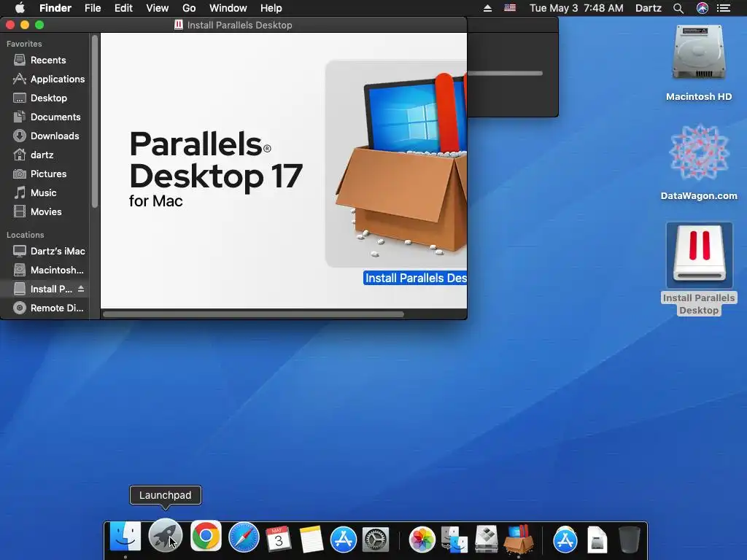Open Launchpad from the Dock
Screen dimensions: 747x560
pyautogui.click(x=166, y=536)
